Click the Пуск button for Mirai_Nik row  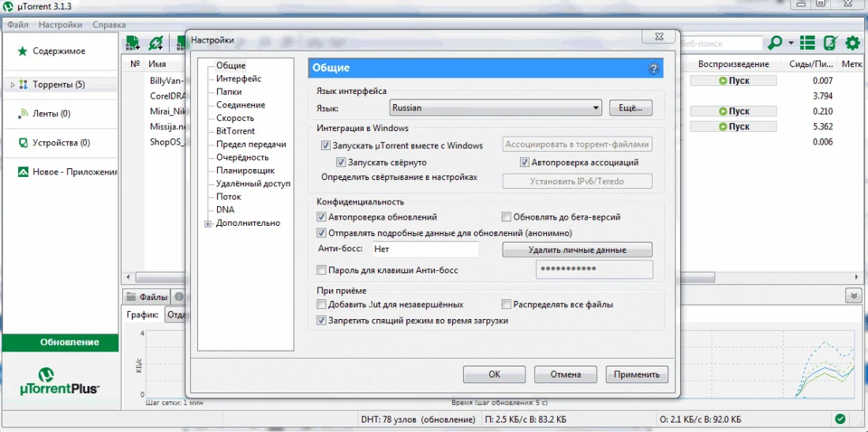click(734, 111)
